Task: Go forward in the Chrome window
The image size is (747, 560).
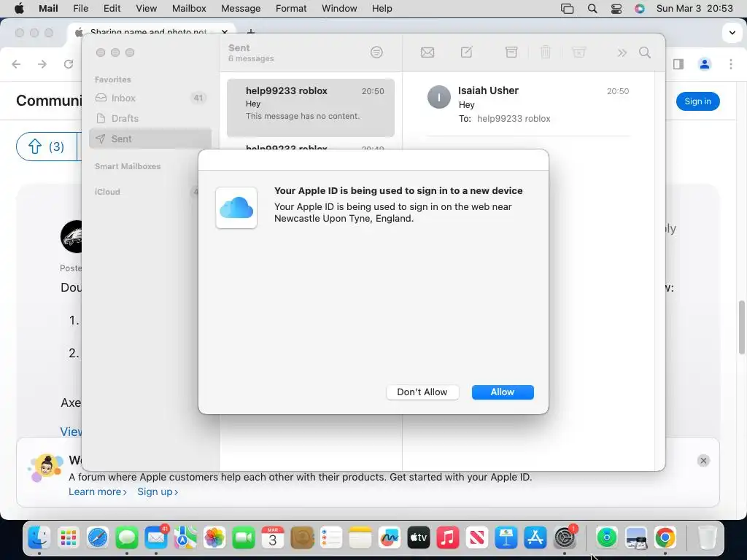Action: pos(42,64)
